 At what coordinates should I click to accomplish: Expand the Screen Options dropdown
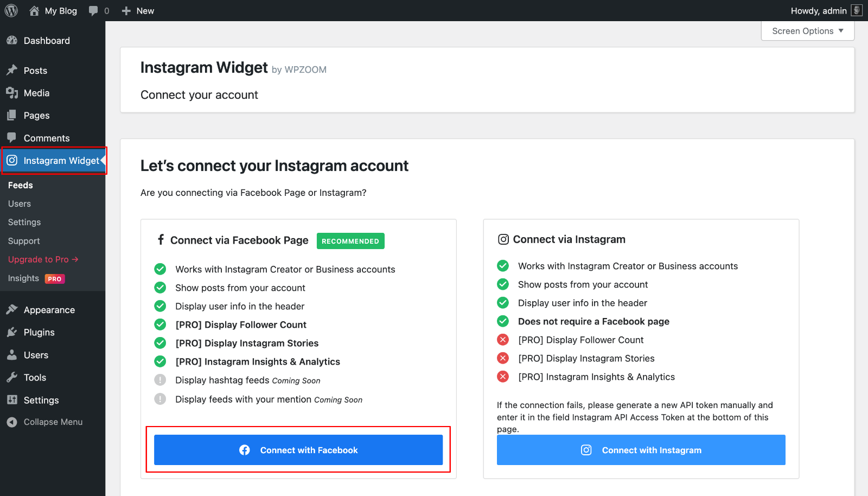[808, 31]
